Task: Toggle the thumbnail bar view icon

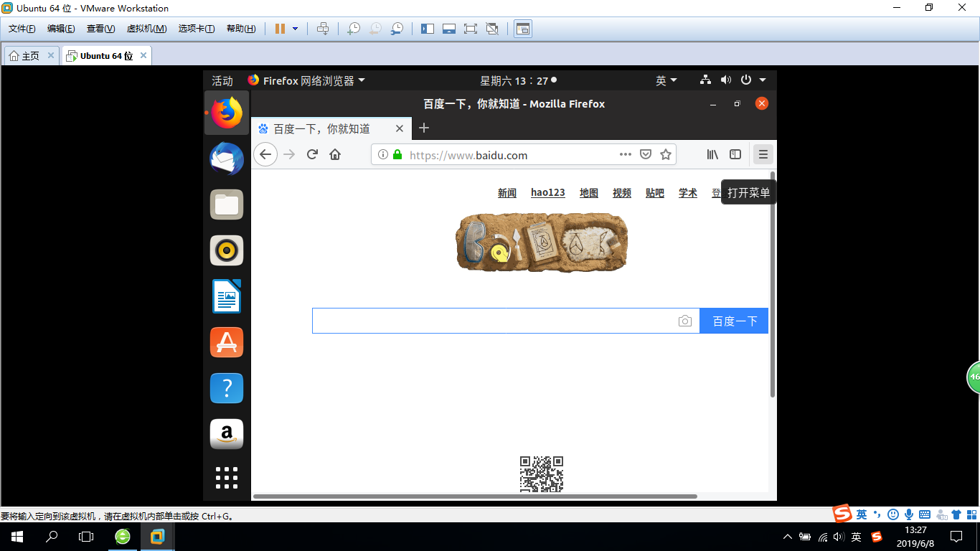Action: point(449,29)
